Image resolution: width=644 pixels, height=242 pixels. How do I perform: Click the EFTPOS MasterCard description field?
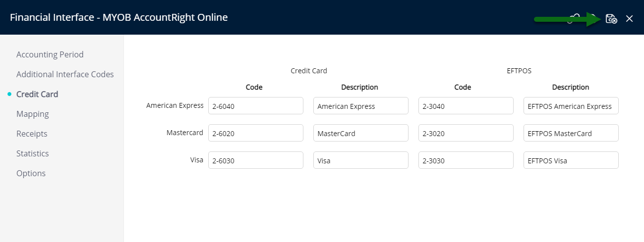coord(571,133)
